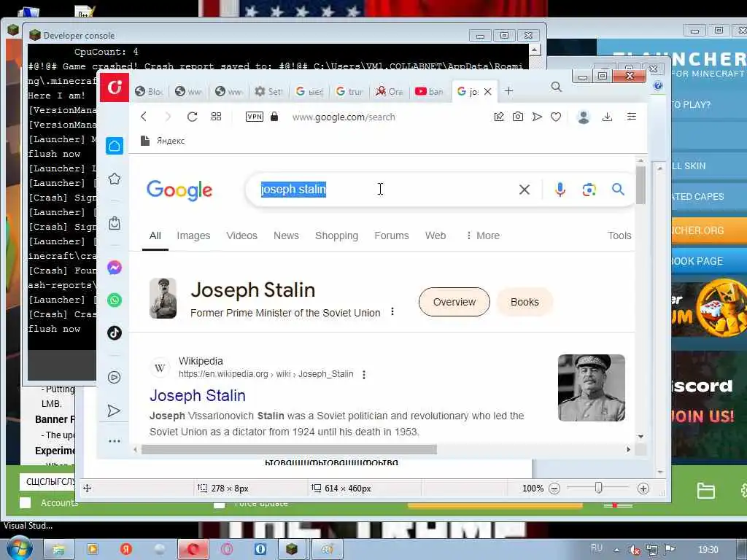Click the address bar URL field
The height and width of the screenshot is (560, 747).
point(344,117)
